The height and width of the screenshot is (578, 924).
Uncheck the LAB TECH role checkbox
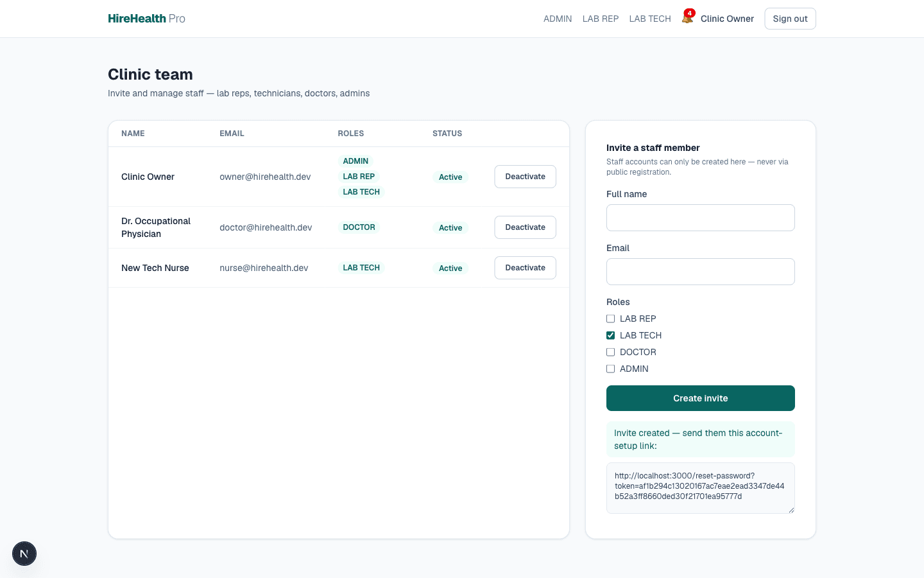[x=611, y=335]
